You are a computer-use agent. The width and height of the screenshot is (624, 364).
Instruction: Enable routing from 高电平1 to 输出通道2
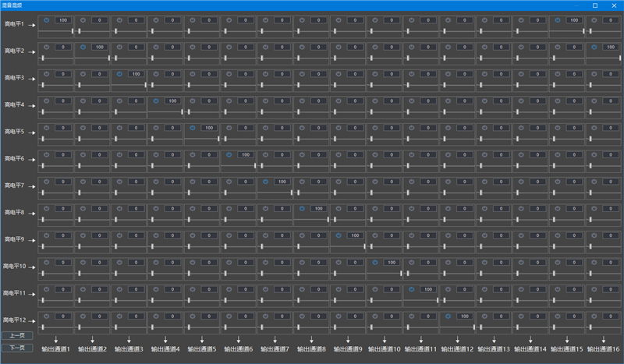[83, 19]
